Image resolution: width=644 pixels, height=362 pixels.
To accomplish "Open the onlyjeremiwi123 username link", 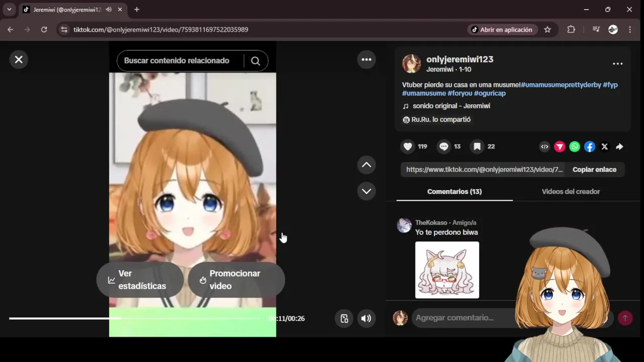I will pyautogui.click(x=460, y=59).
